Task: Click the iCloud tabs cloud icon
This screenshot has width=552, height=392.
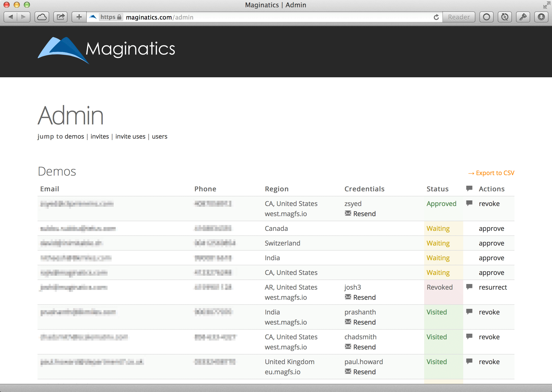Action: coord(42,17)
